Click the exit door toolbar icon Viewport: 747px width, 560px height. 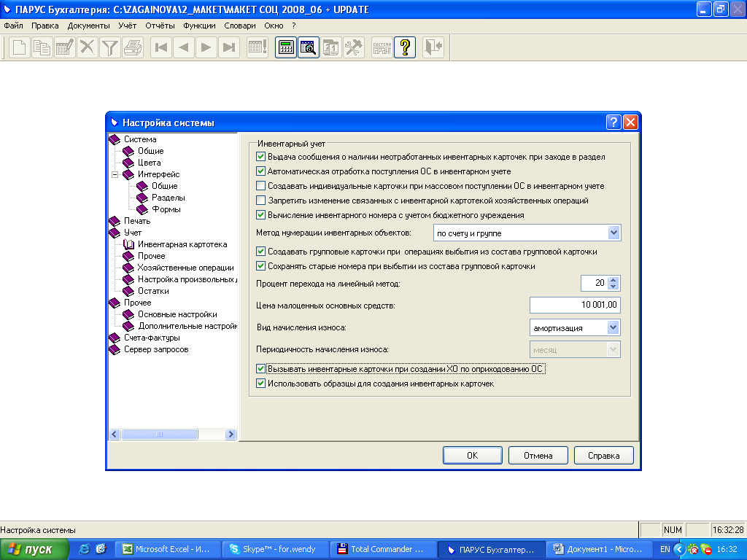[433, 47]
